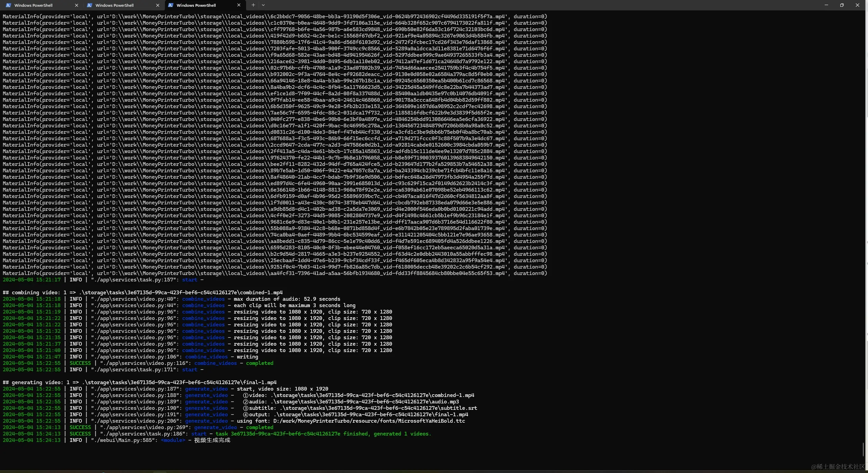This screenshot has height=473, width=868.
Task: Click PowerShell icon on second tab
Action: [x=89, y=5]
